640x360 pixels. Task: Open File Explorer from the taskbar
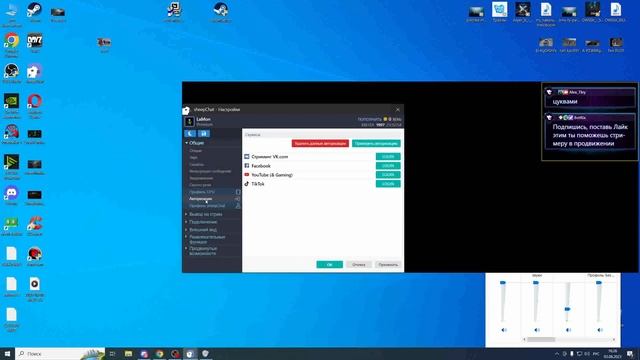pyautogui.click(x=128, y=354)
